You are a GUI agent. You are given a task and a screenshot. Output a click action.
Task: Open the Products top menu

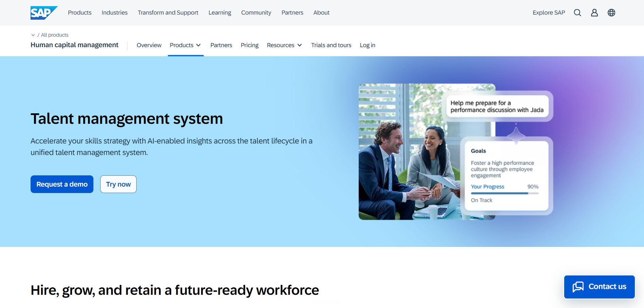click(x=79, y=13)
